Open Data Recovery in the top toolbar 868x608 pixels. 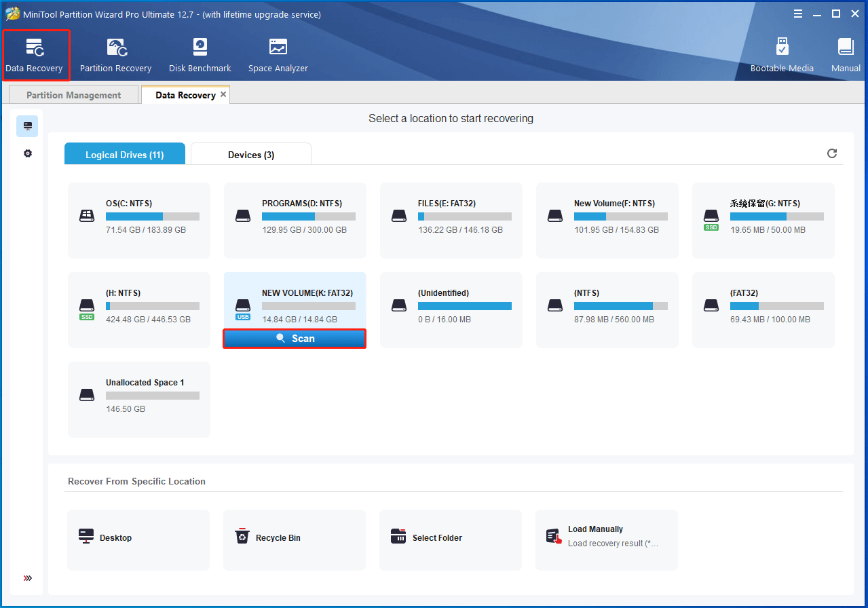34,55
